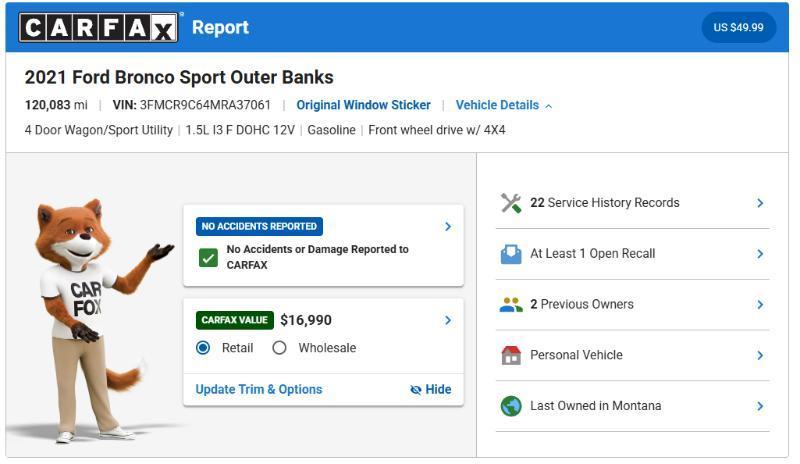Viewport: 800px width, 464px height.
Task: Select the Retail value radio button
Action: coord(203,348)
